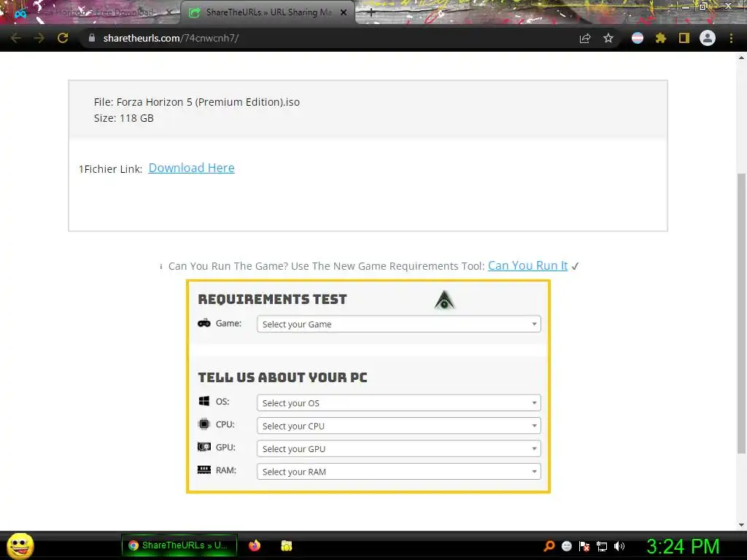This screenshot has width=747, height=560.
Task: Click the triangle logo in Requirements Test
Action: point(444,300)
